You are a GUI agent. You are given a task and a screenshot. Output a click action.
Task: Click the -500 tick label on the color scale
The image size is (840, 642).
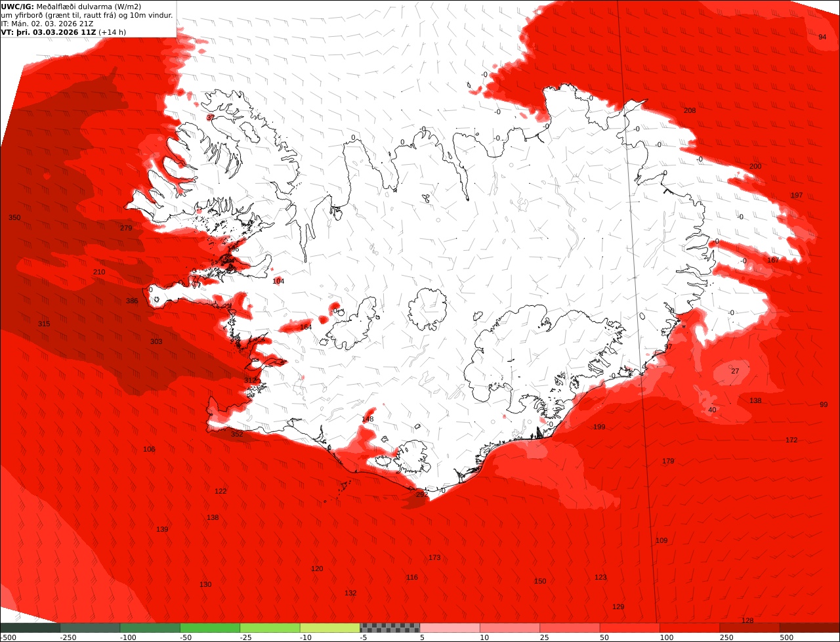(8, 637)
